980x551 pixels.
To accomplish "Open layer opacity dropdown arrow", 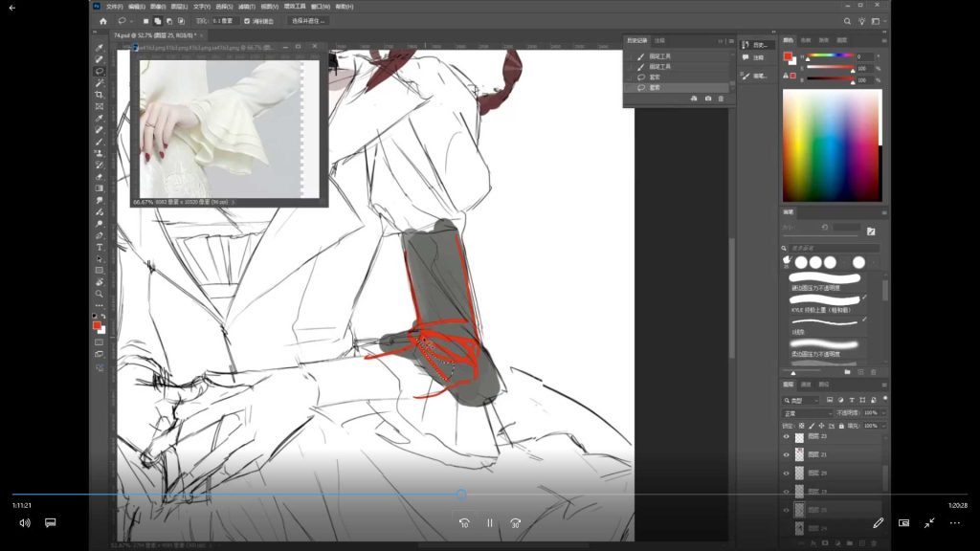I will (883, 413).
